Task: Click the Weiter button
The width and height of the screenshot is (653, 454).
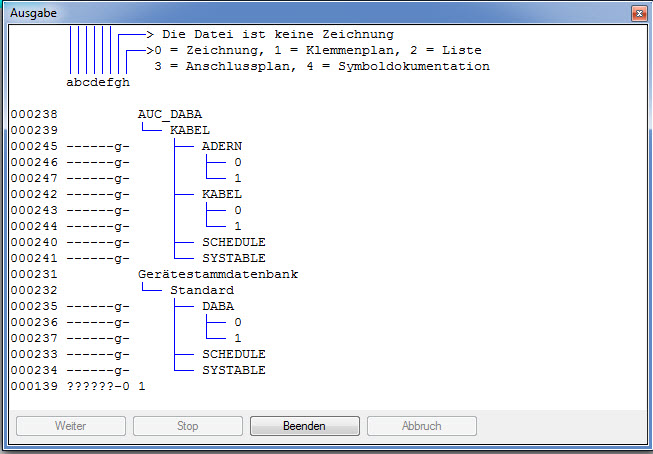Action: (x=71, y=426)
